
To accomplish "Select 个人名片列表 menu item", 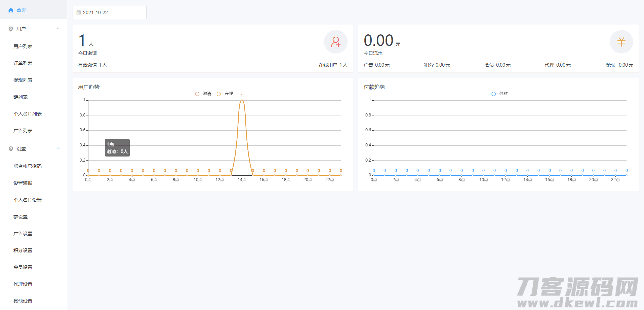I will coord(28,114).
